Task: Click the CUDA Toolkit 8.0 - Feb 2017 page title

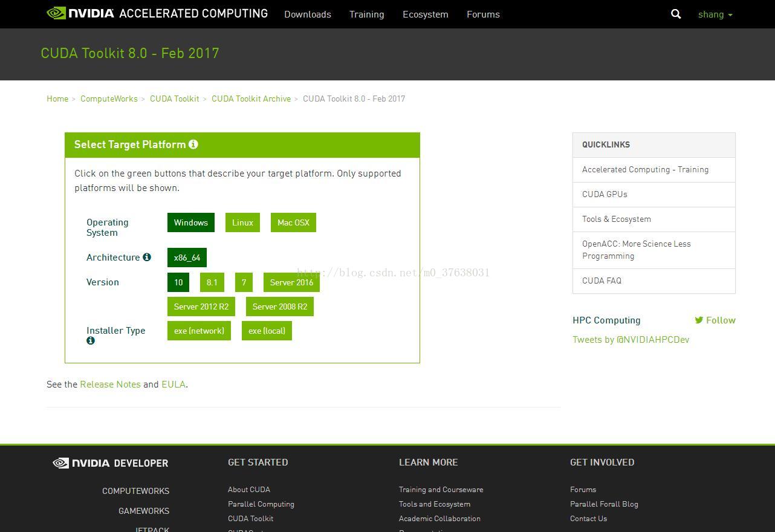Action: coord(130,53)
